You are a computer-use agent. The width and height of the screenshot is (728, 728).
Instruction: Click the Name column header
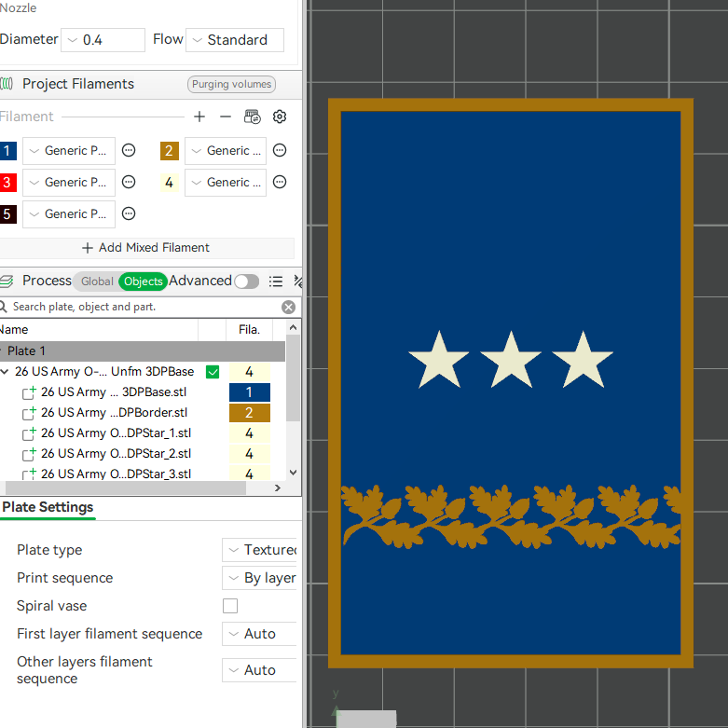click(99, 330)
